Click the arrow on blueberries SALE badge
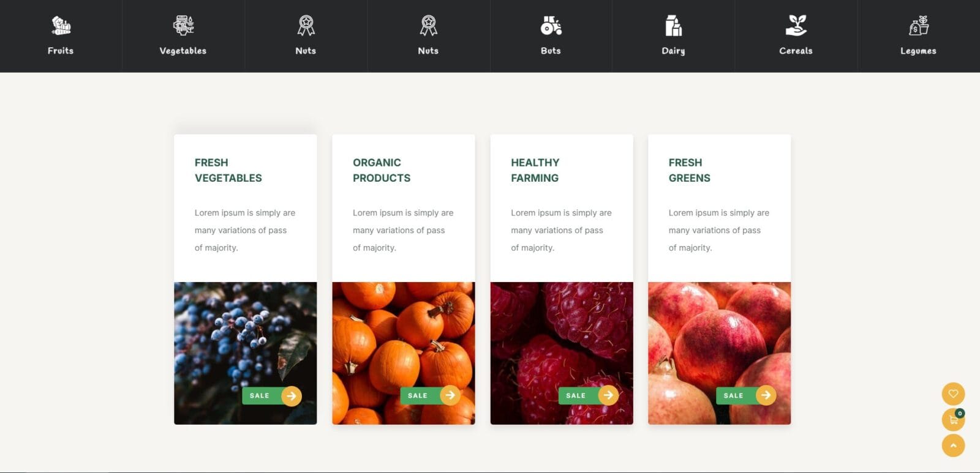 pos(292,396)
